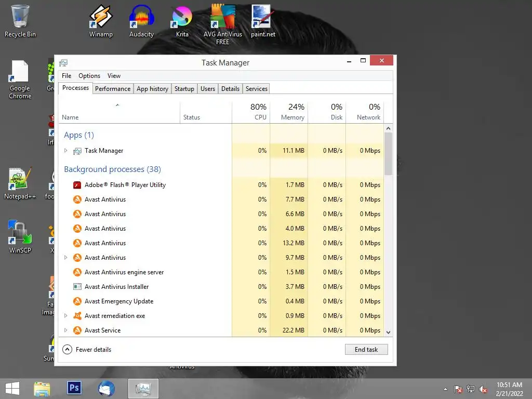Open the Action Center flag icon

coord(458,389)
